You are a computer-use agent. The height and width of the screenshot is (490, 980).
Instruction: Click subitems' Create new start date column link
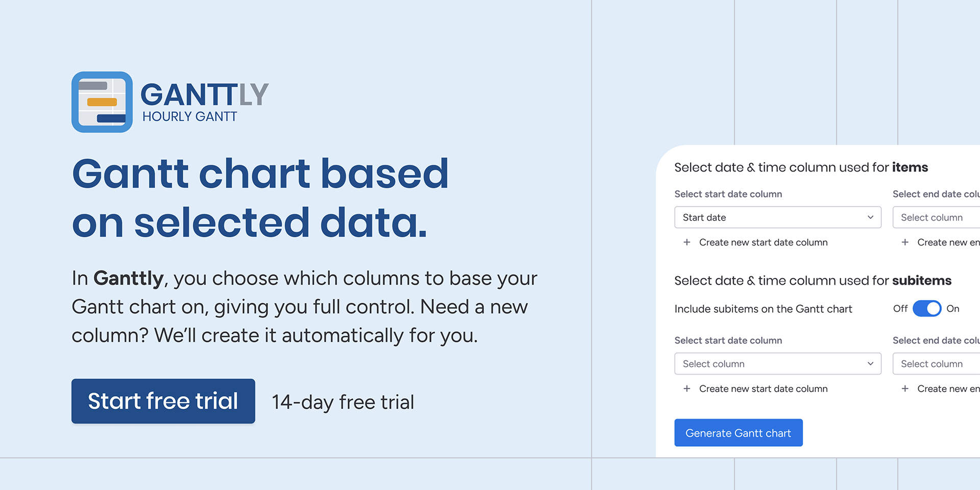(x=763, y=389)
